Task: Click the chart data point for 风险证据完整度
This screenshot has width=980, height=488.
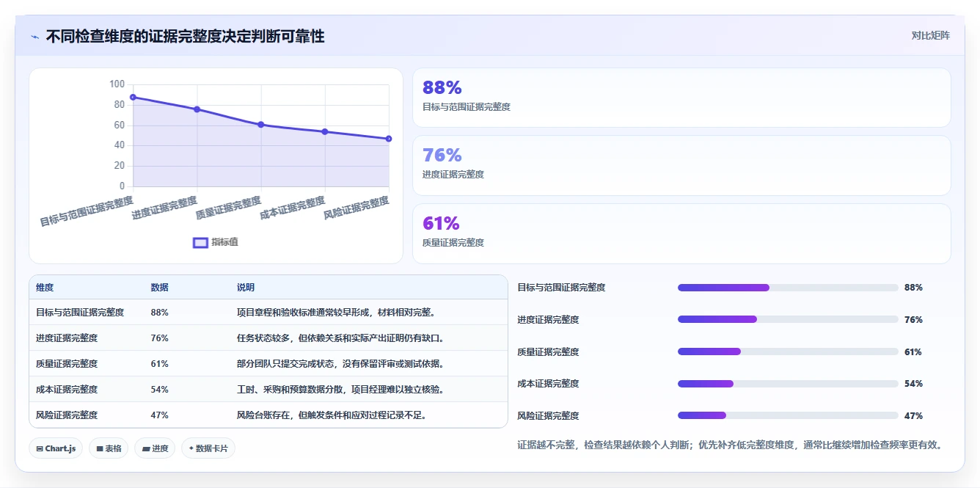Action: 389,139
